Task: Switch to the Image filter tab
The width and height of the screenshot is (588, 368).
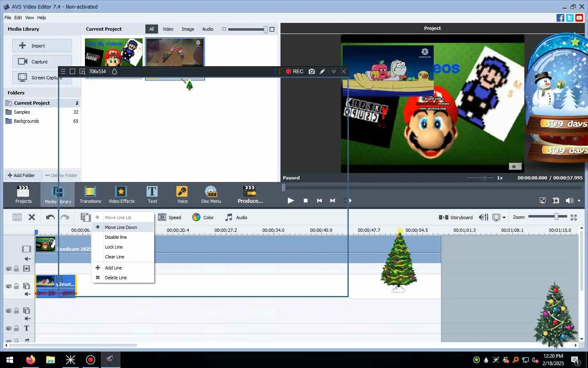Action: [187, 29]
